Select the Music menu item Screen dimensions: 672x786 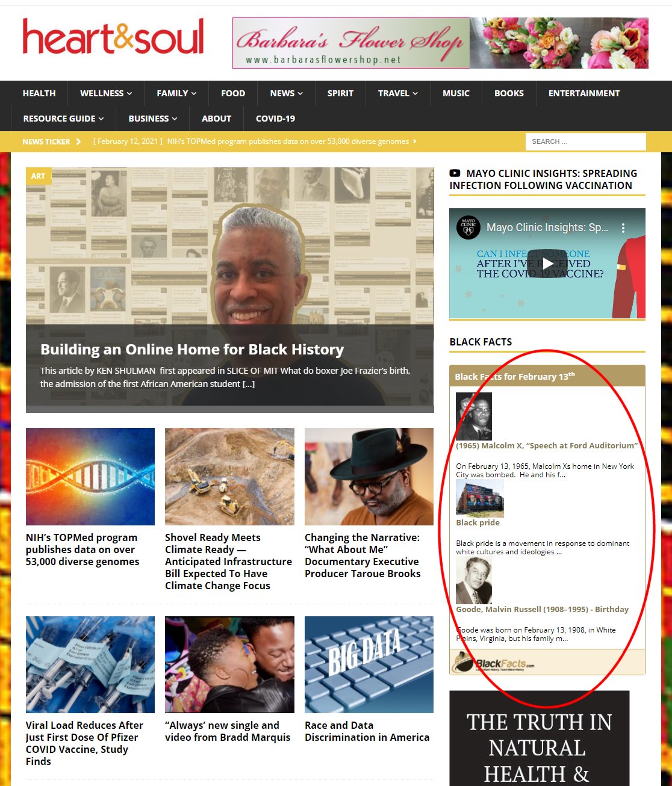456,93
